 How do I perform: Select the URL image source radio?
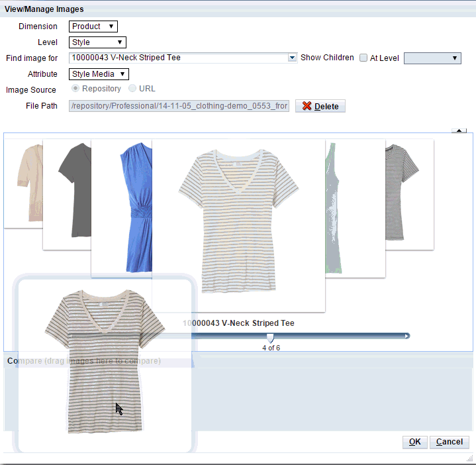coord(132,88)
